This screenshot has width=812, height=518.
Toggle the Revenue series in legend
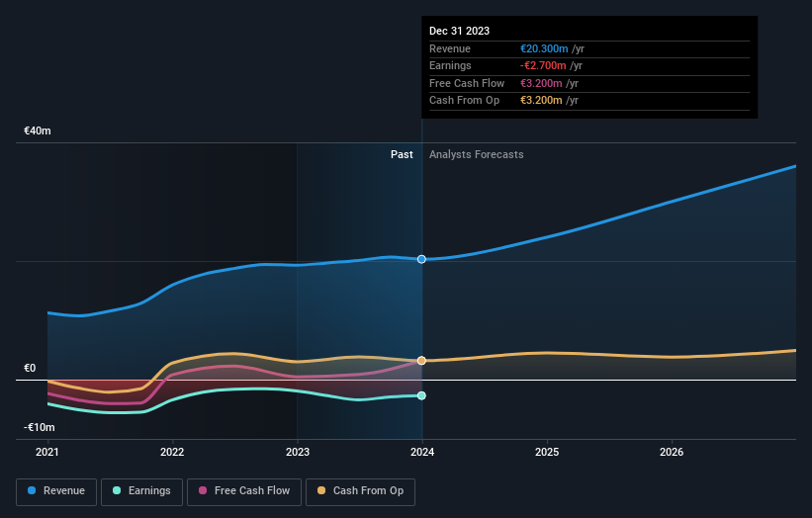tap(56, 491)
